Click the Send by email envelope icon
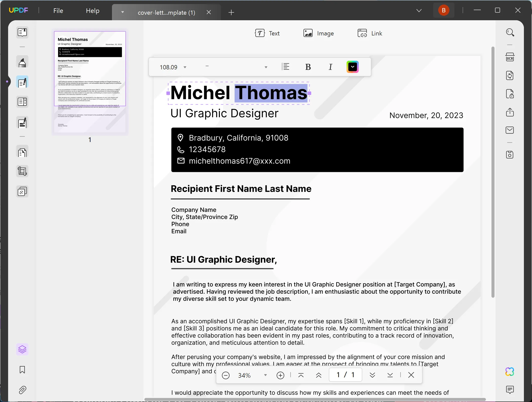The height and width of the screenshot is (402, 532). [510, 130]
